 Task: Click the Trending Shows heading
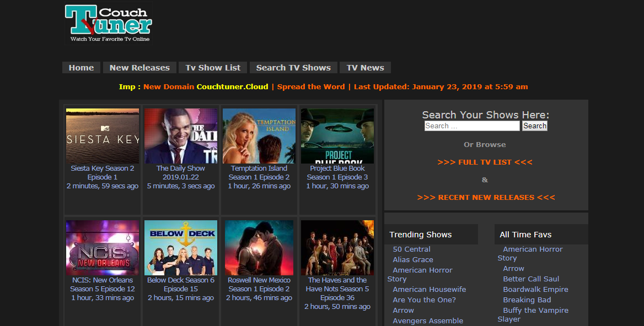[421, 235]
